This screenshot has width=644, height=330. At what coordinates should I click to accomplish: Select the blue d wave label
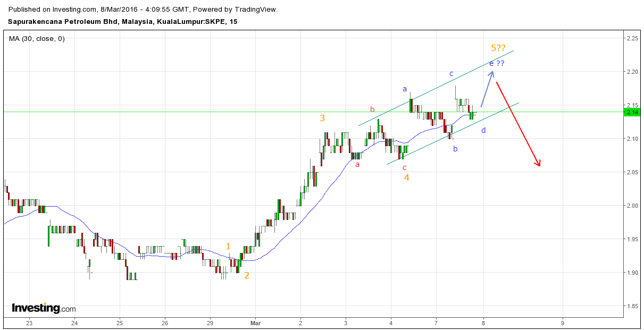click(483, 130)
